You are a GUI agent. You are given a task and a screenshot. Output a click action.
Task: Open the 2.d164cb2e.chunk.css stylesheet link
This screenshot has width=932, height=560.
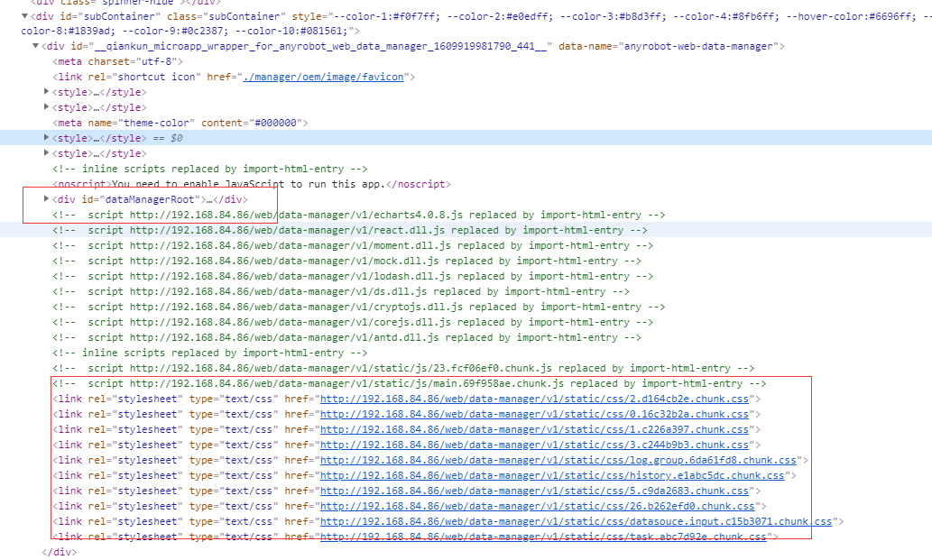click(534, 399)
